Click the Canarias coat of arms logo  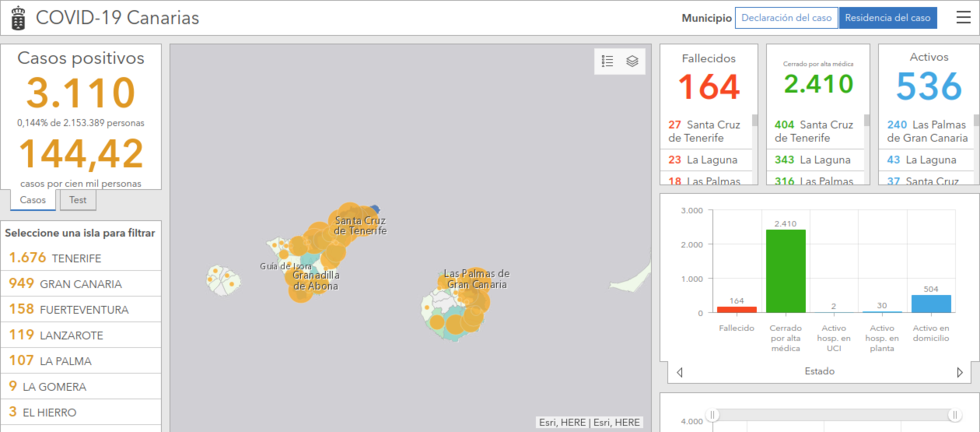tap(17, 18)
